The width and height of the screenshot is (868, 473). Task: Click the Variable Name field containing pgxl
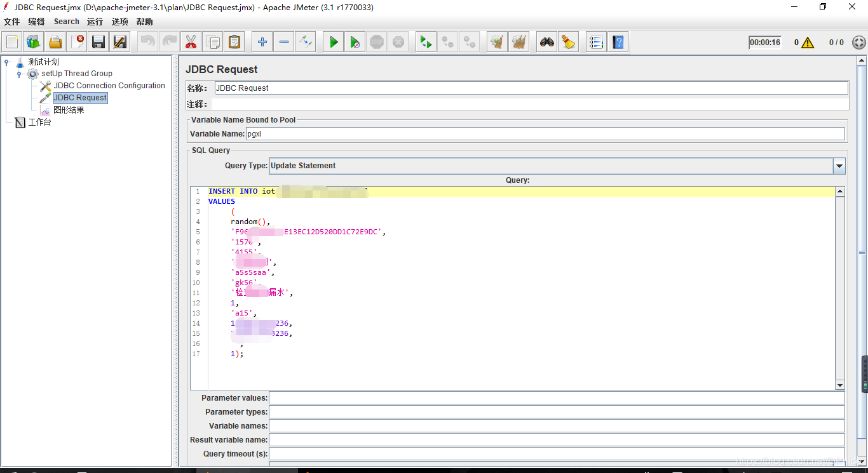[545, 134]
